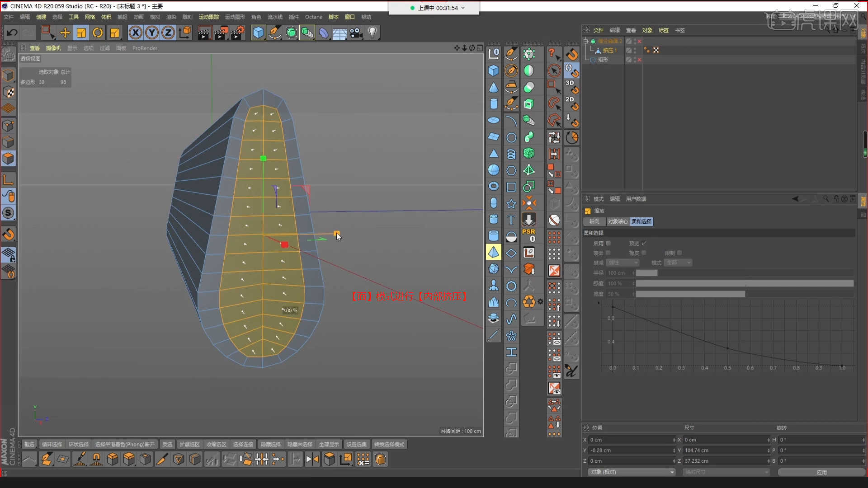Open ProRender viewport menu
The image size is (868, 488).
pyautogui.click(x=145, y=48)
